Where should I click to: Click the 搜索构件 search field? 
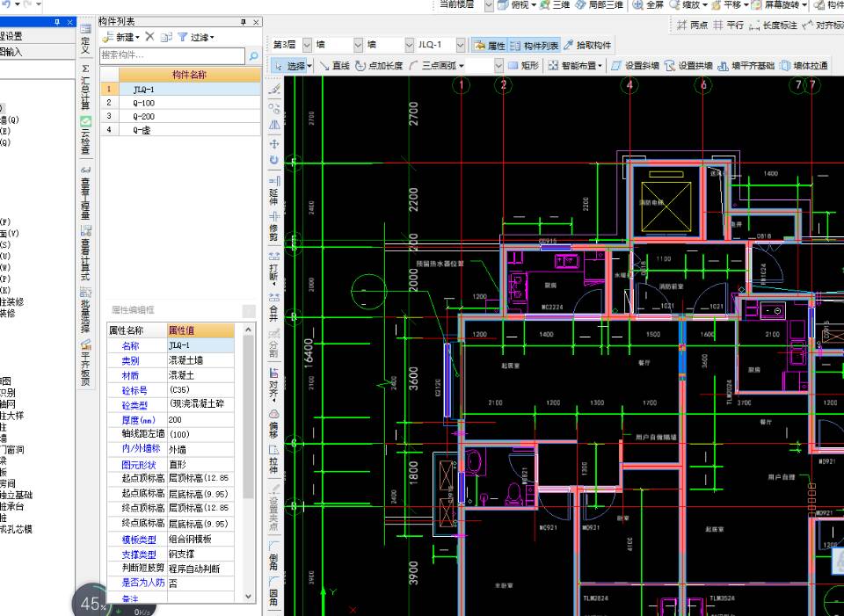coord(172,55)
